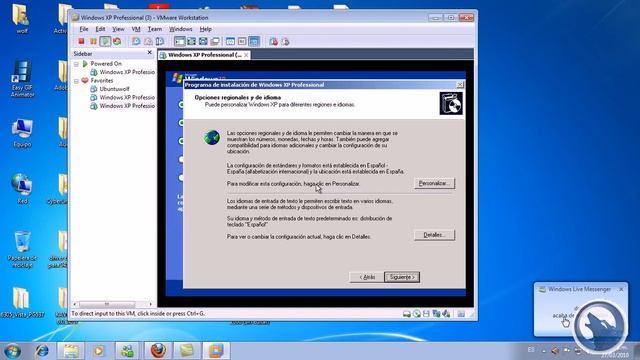Screen dimensions: 640x360
Task: Click the red Power Off toolbar button
Action: pyautogui.click(x=81, y=41)
